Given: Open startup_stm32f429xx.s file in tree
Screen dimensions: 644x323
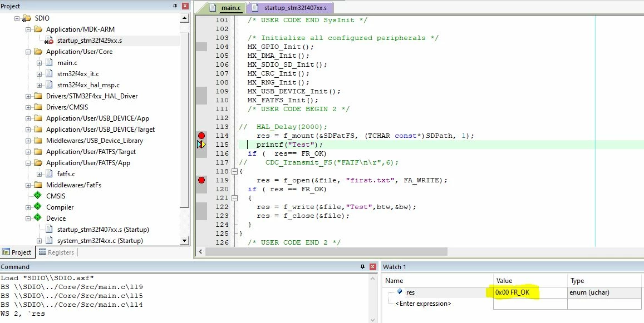Looking at the screenshot, I should 89,41.
